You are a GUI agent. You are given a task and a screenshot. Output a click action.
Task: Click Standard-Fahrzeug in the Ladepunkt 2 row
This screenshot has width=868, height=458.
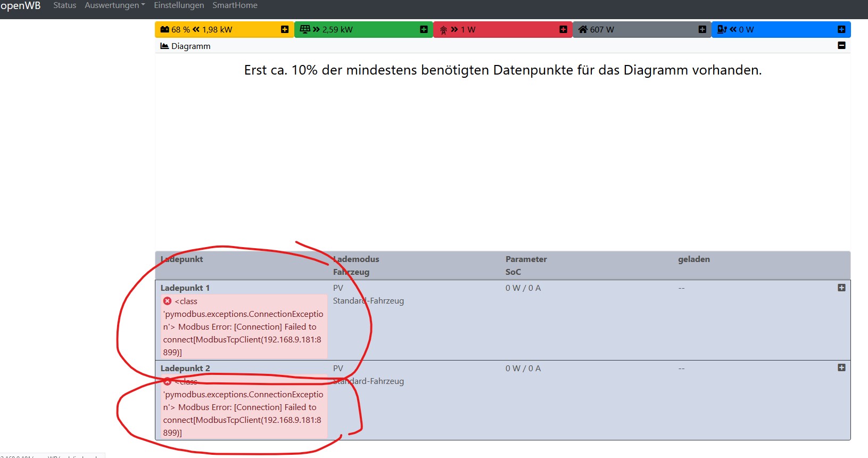[368, 381]
